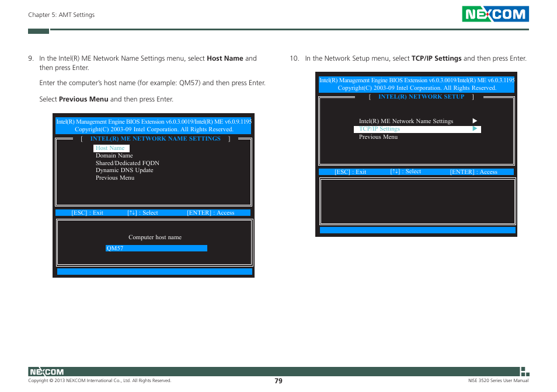Select highlighted TCP/IP Settings entry
This screenshot has width=557, height=392.
[417, 129]
